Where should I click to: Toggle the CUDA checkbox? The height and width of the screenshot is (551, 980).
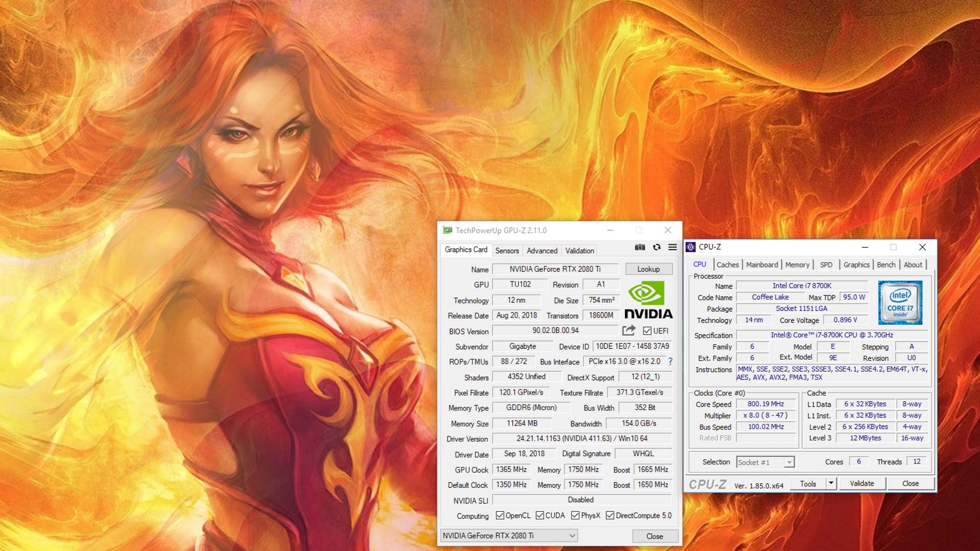pos(540,515)
